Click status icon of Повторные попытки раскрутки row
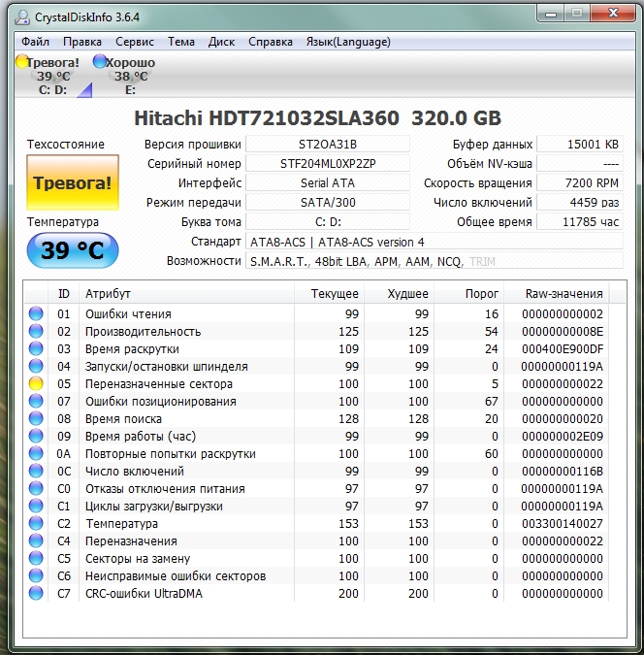The image size is (644, 655). (36, 454)
